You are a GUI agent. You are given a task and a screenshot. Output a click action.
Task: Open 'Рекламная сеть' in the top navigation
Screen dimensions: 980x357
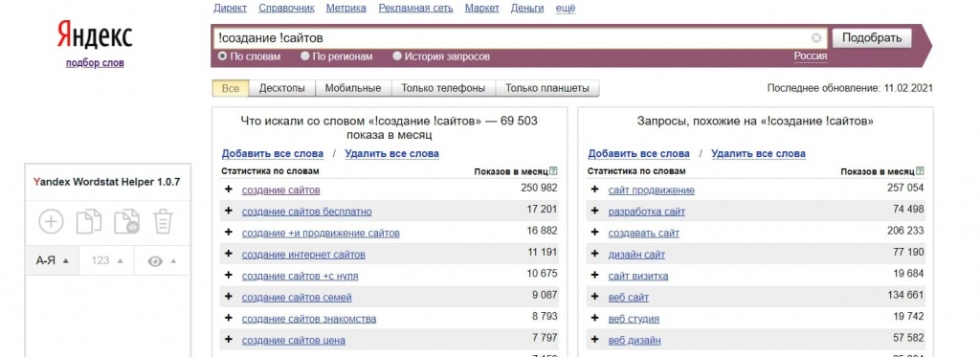pyautogui.click(x=415, y=8)
